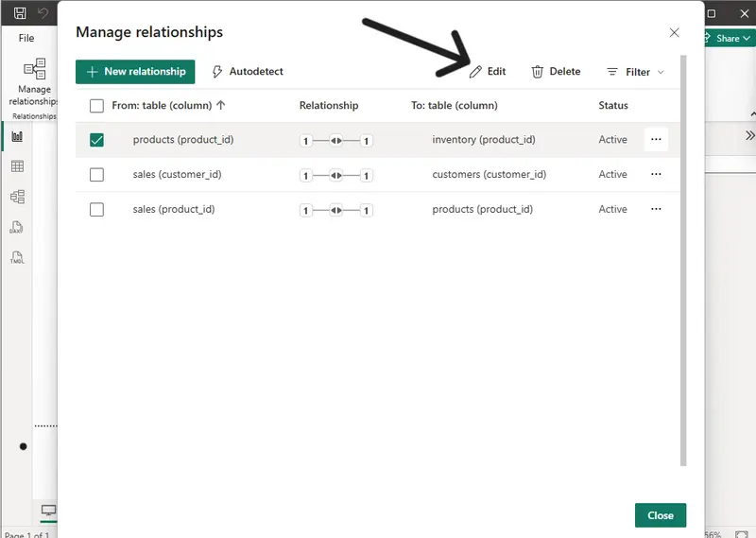Open the Filter dropdown
The image size is (756, 538).
tap(635, 72)
